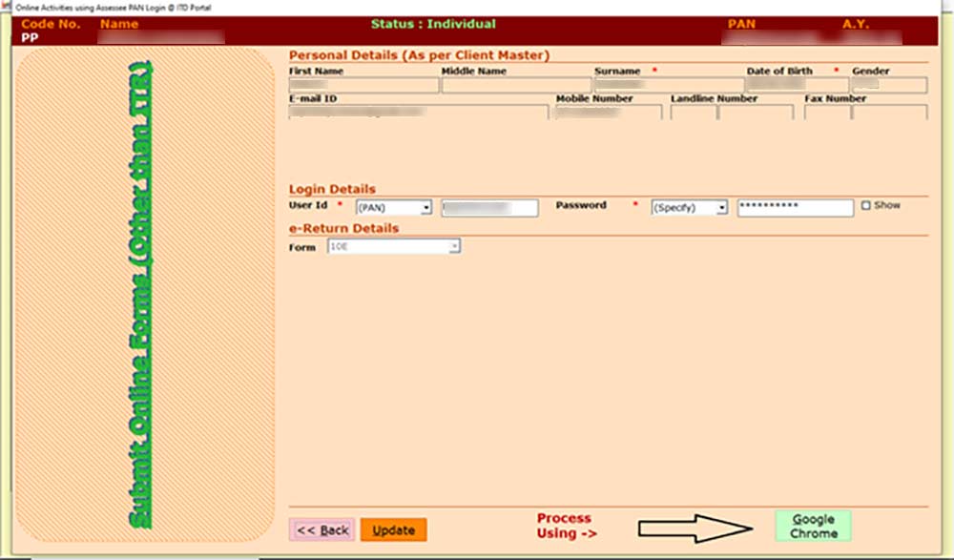
Task: Click the second Fax Number box
Action: [x=889, y=113]
